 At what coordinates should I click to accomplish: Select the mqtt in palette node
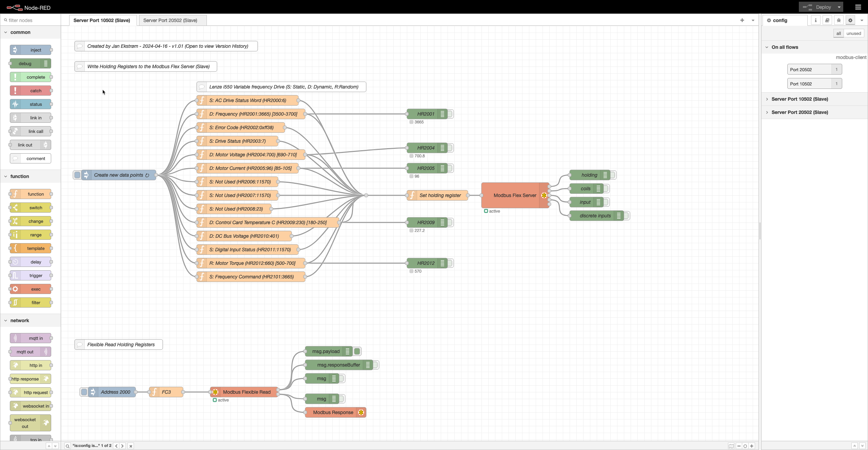(x=31, y=338)
